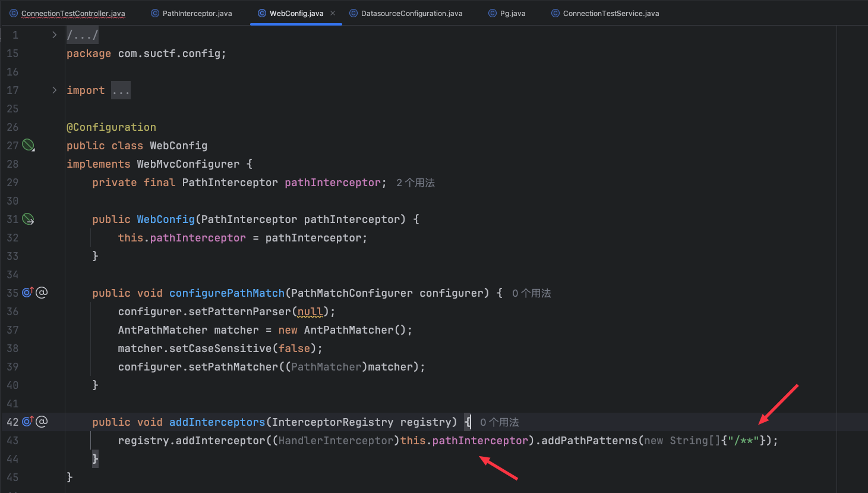Click WebMvcConfigurer on line 28
Image resolution: width=868 pixels, height=493 pixels.
pos(188,164)
